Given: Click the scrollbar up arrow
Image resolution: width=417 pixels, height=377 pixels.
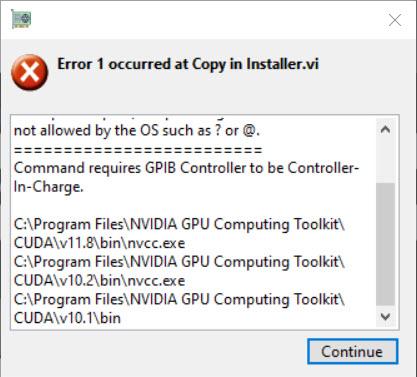Looking at the screenshot, I should click(385, 129).
